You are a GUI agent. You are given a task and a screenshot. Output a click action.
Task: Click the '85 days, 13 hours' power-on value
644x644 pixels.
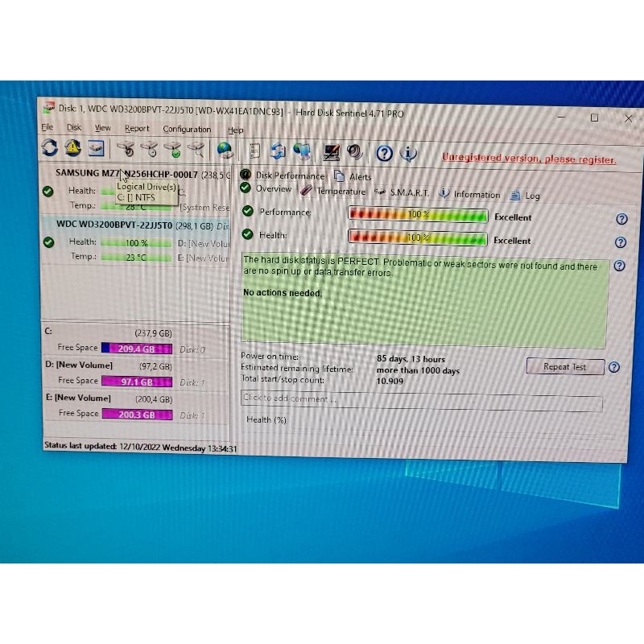411,359
